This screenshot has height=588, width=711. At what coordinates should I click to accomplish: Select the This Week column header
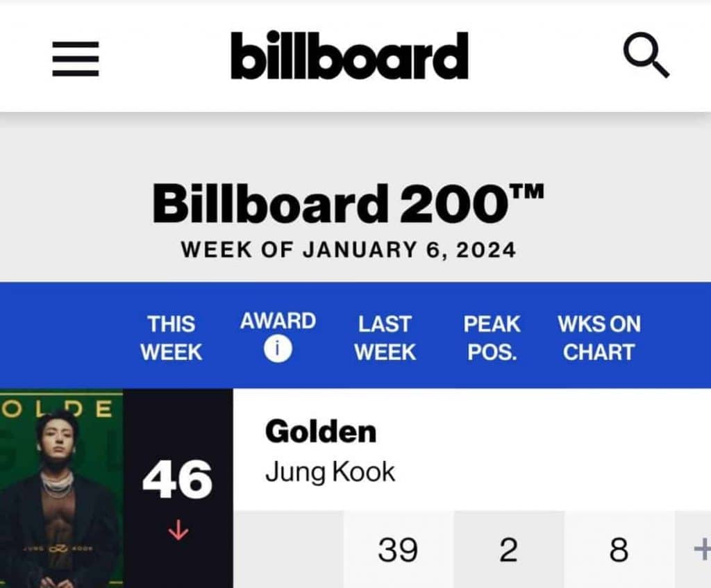[172, 337]
